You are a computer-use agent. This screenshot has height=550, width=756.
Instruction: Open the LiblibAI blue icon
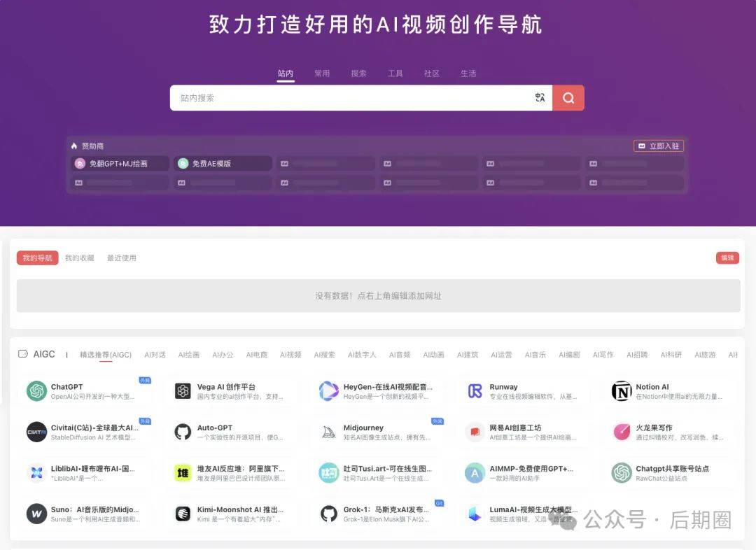[36, 473]
